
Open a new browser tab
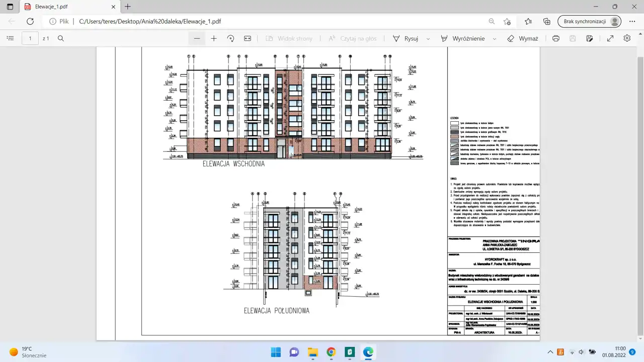click(x=128, y=7)
